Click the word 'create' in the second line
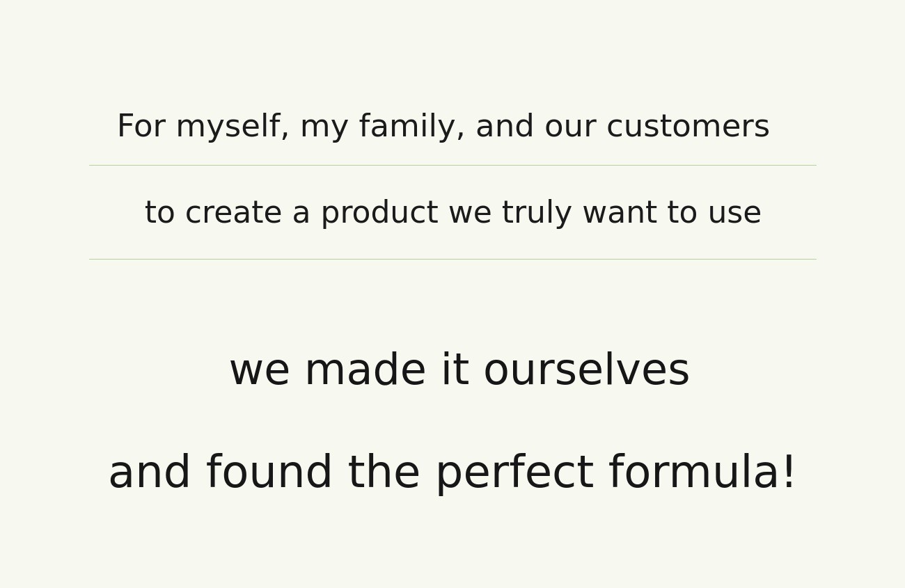 tap(233, 213)
